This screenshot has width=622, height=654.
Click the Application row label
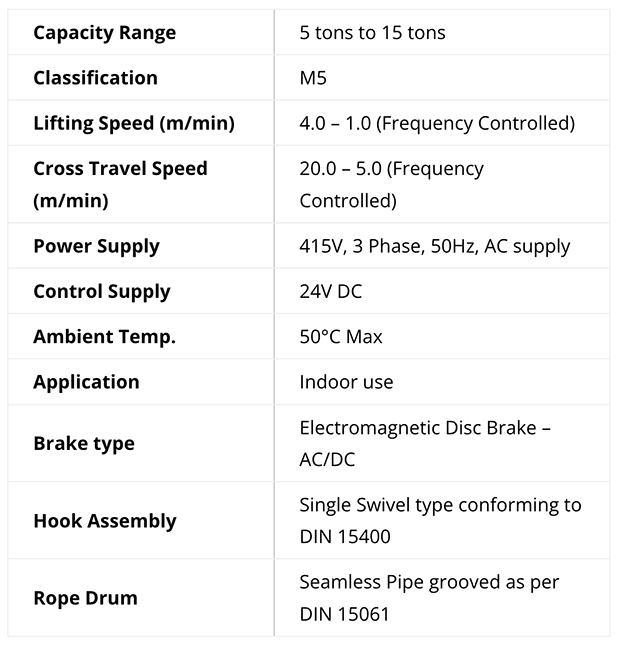point(86,382)
